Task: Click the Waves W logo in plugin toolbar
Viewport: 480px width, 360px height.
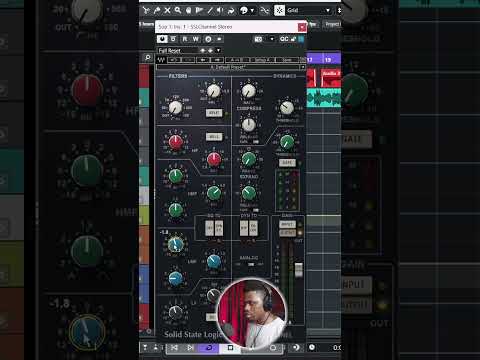Action: [x=161, y=60]
